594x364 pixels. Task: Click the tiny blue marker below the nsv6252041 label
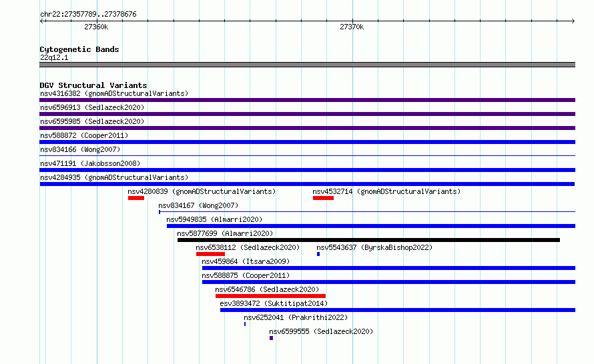point(245,324)
